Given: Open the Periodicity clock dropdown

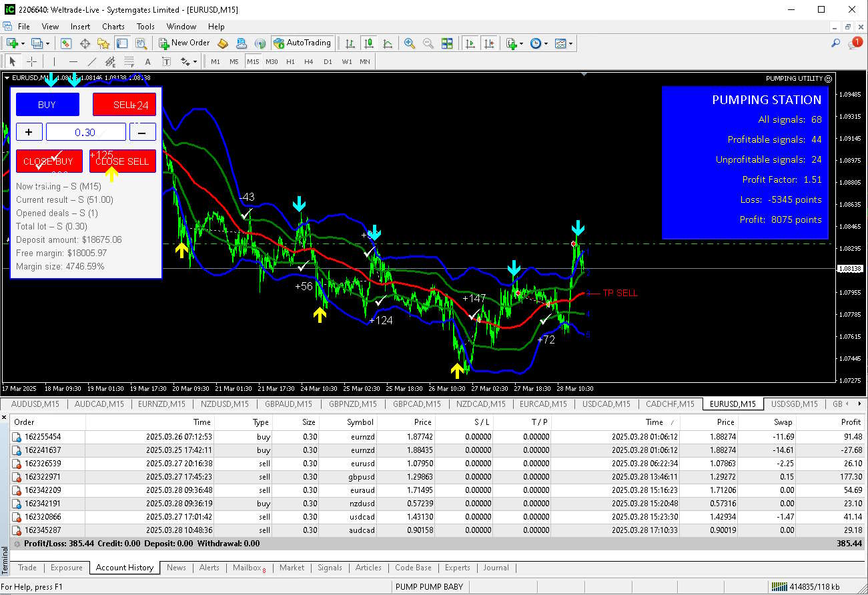Looking at the screenshot, I should (x=538, y=43).
